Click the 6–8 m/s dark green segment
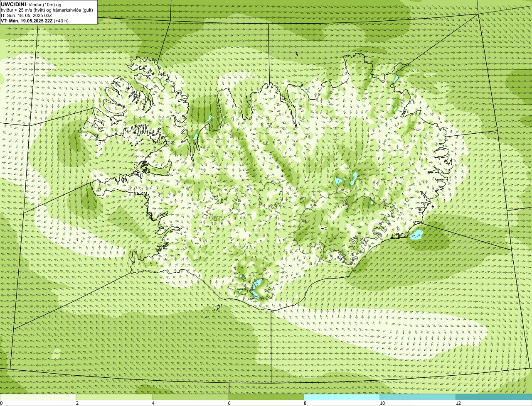 (x=266, y=397)
